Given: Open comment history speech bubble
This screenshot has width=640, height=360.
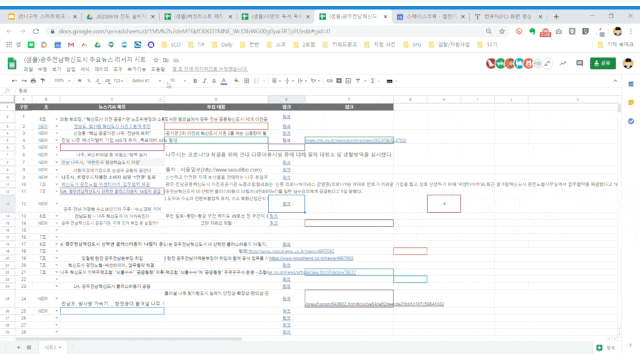Looking at the screenshot, I should [x=580, y=63].
